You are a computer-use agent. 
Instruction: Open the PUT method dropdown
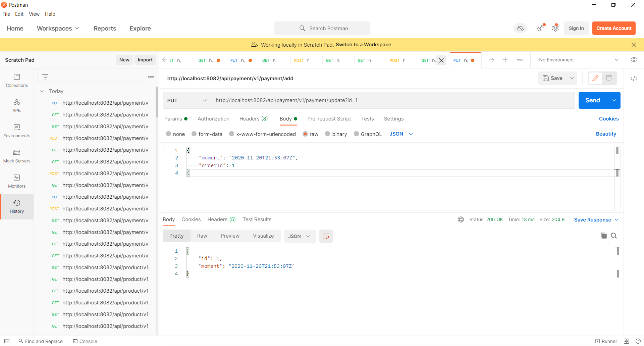coord(187,100)
